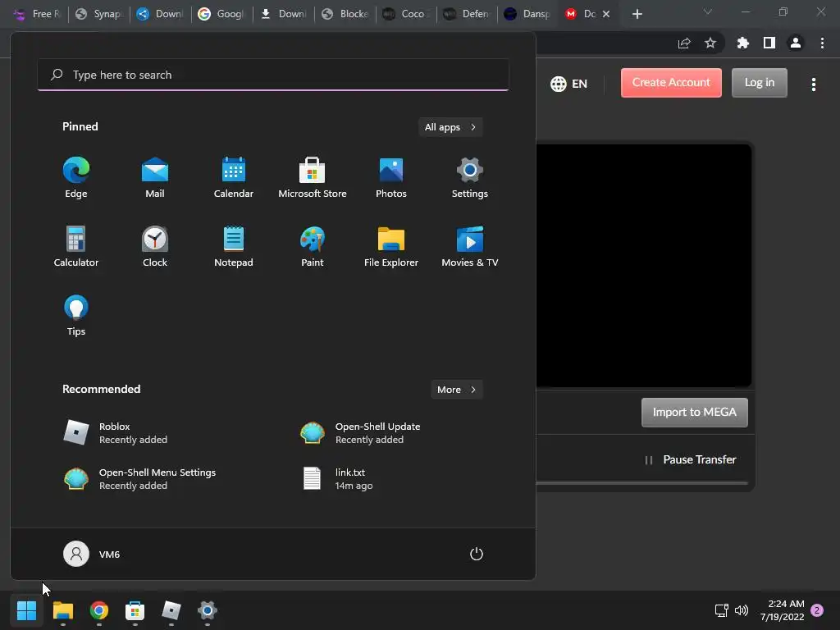Switch to the Dansp tab

[x=528, y=14]
